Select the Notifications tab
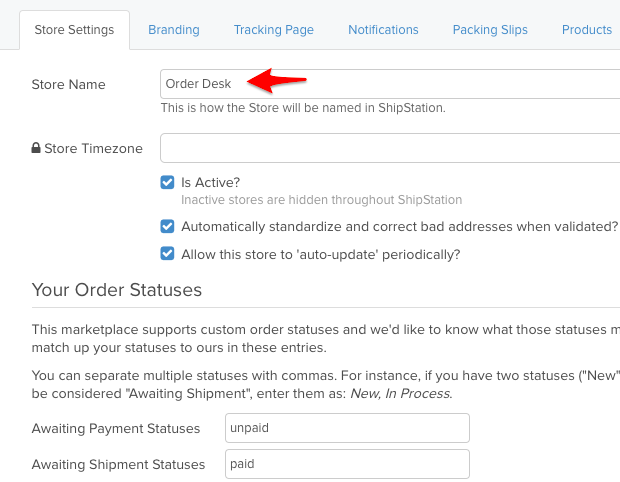The height and width of the screenshot is (482, 620). click(x=383, y=30)
